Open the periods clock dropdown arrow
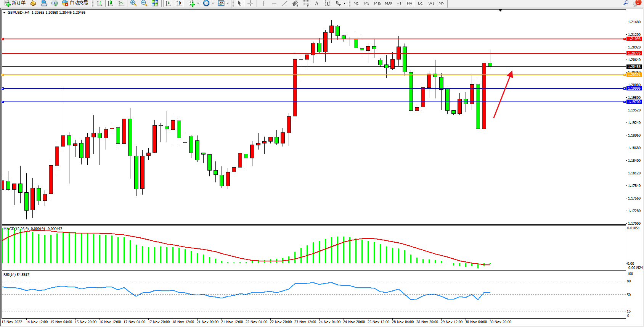This screenshot has width=644, height=327. [213, 3]
